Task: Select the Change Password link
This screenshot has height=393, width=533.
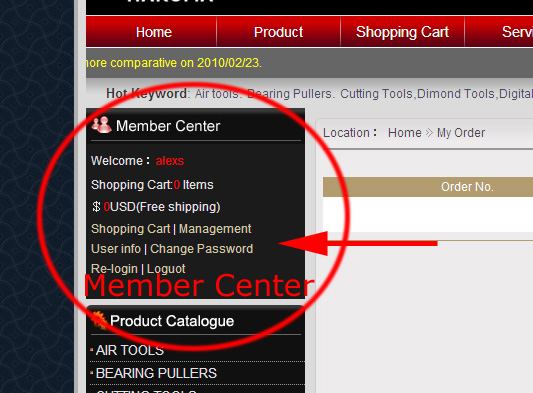Action: pyautogui.click(x=202, y=249)
